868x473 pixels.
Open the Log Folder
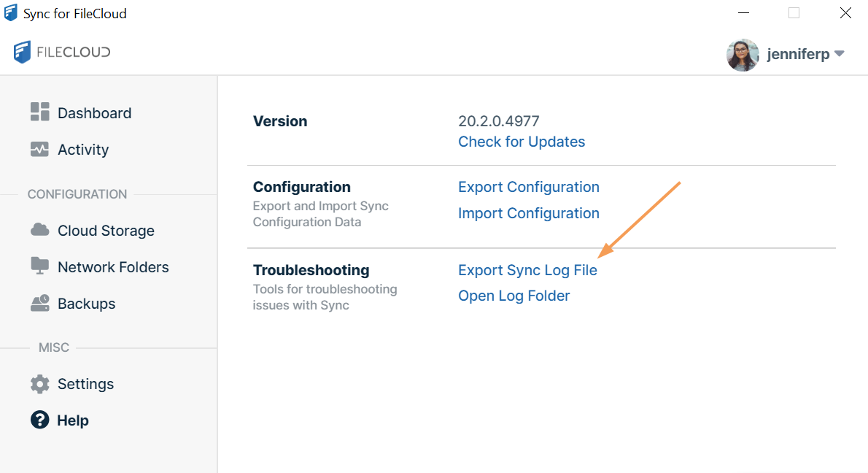coord(514,296)
